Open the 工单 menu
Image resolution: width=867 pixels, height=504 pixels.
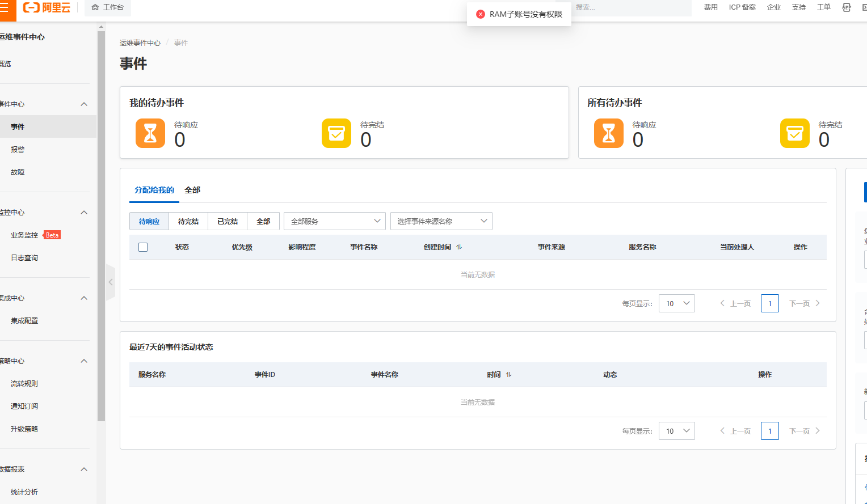point(824,7)
